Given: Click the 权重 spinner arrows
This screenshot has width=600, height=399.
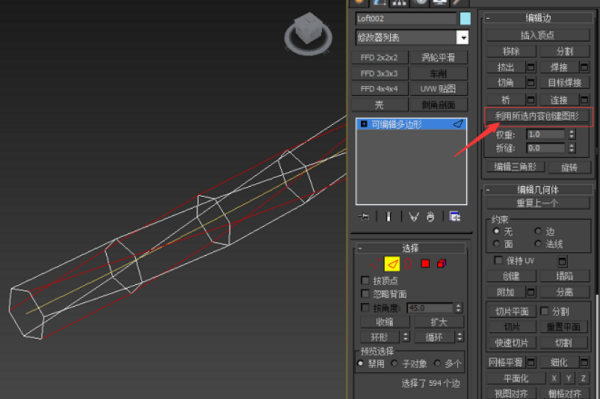Looking at the screenshot, I should coord(572,134).
